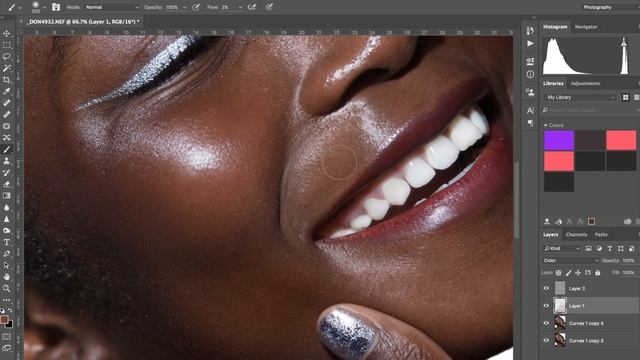Select the Layer 1 thumbnail

[x=560, y=306]
